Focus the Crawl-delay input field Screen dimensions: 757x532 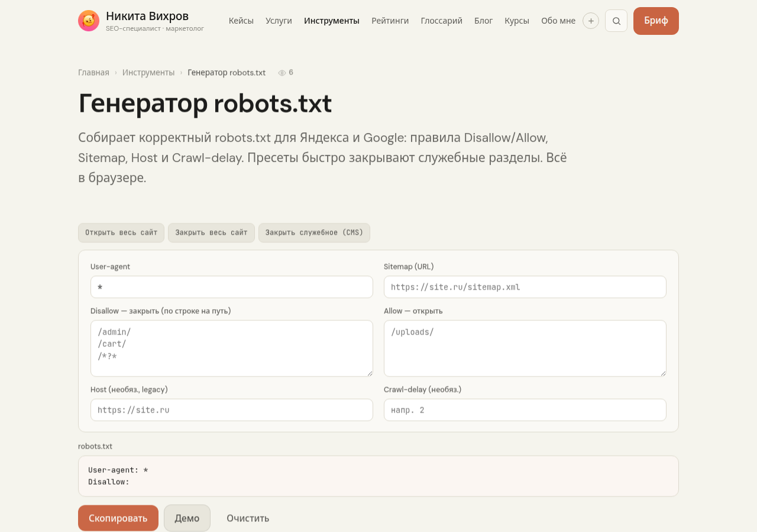525,410
